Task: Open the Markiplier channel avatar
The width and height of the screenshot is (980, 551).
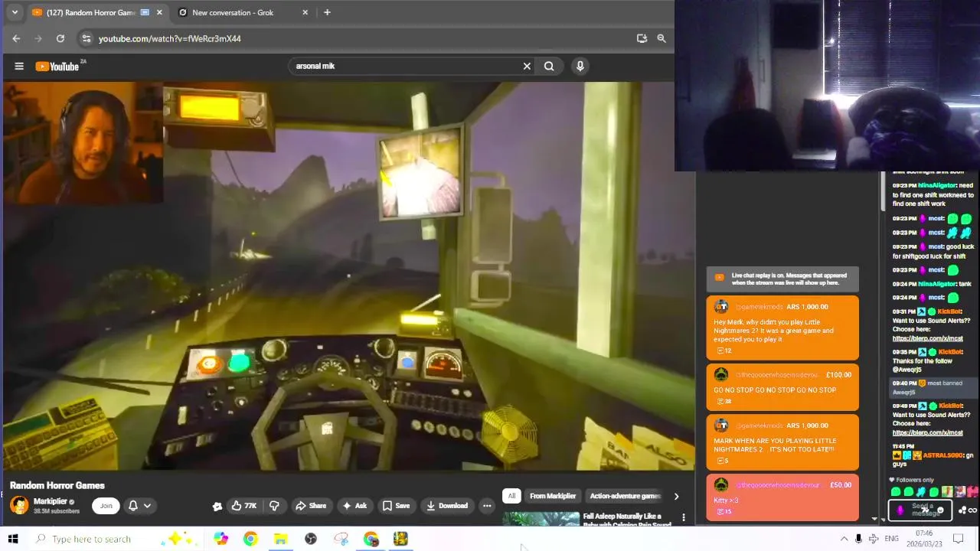Action: 19,505
